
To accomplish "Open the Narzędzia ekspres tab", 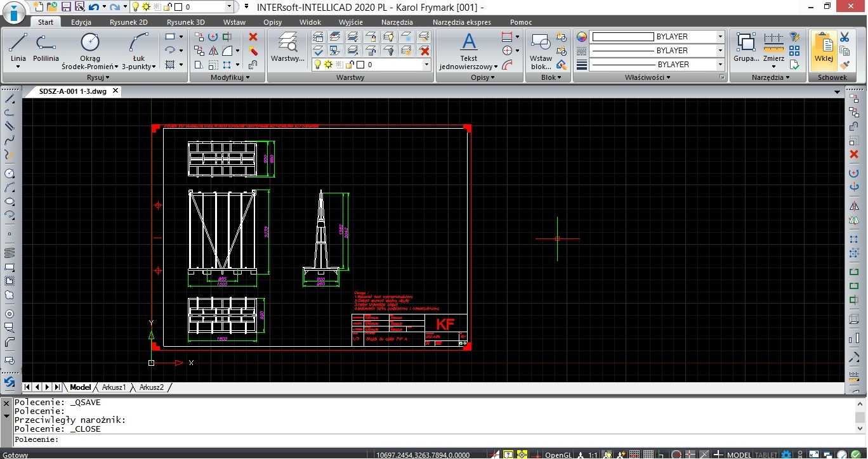I will [x=462, y=22].
